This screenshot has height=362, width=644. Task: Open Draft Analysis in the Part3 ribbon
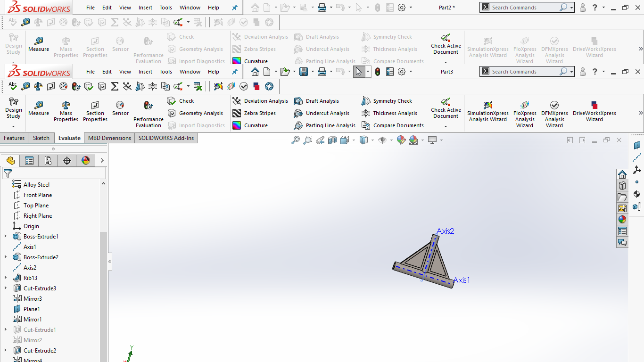[316, 101]
